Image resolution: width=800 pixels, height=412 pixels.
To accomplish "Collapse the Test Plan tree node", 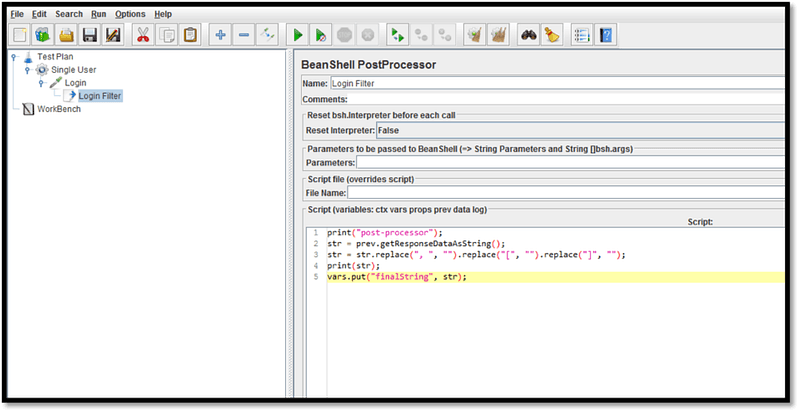I will click(13, 57).
